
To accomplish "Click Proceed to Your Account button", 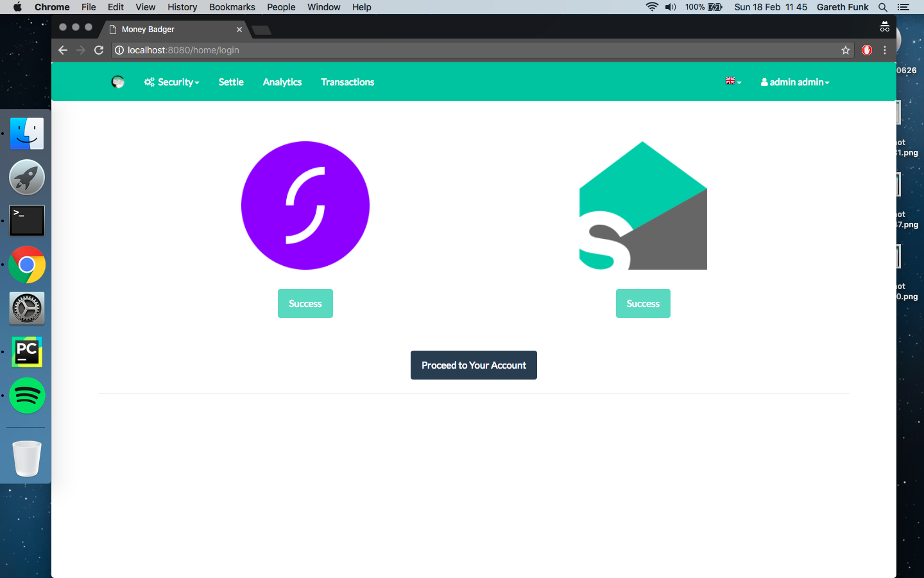I will coord(474,365).
